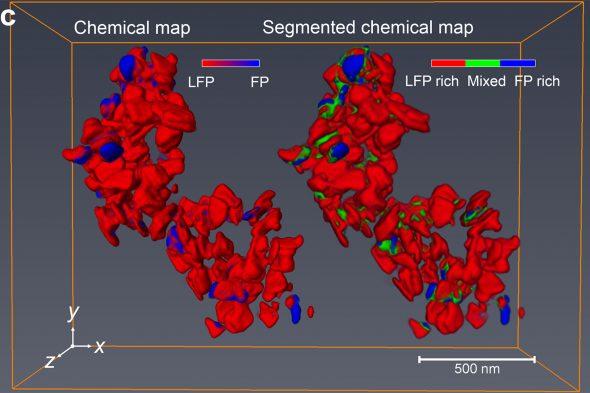The height and width of the screenshot is (393, 590).
Task: Click the blue FP rich legend segment
Action: [x=518, y=63]
